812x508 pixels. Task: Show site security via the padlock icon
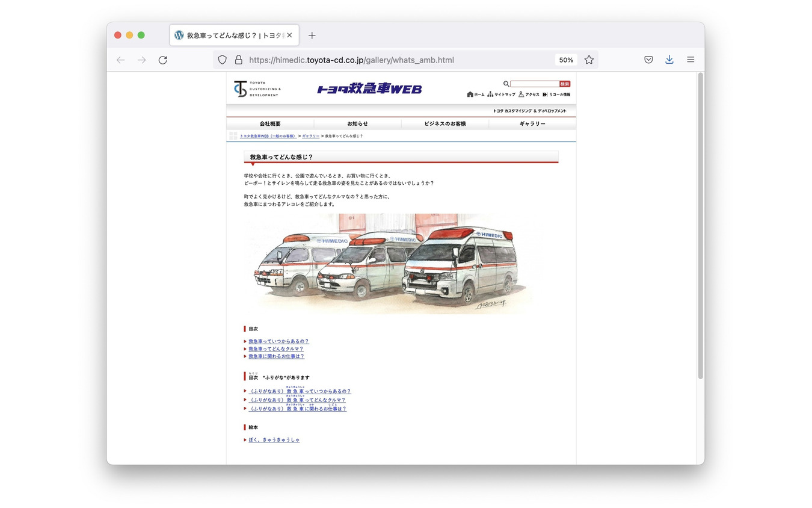click(x=238, y=60)
